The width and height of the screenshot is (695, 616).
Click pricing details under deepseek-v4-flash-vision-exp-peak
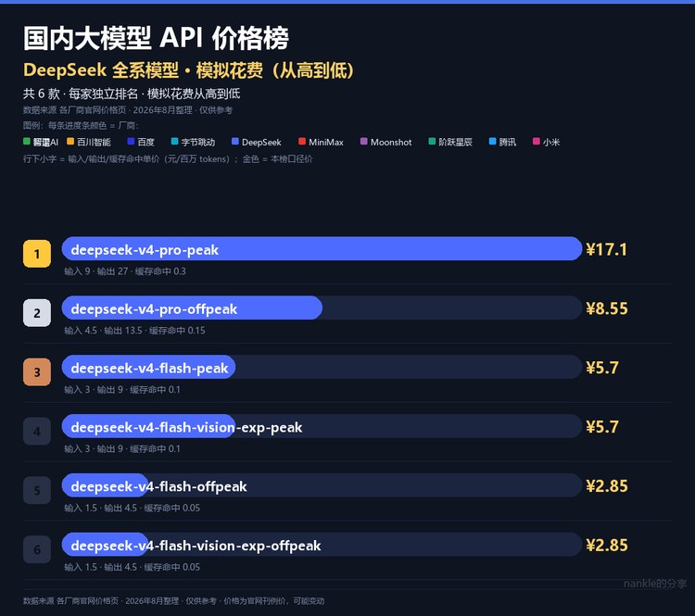(x=122, y=449)
